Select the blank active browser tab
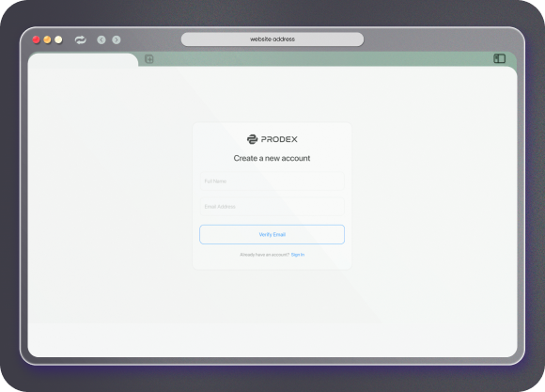 pos(83,60)
